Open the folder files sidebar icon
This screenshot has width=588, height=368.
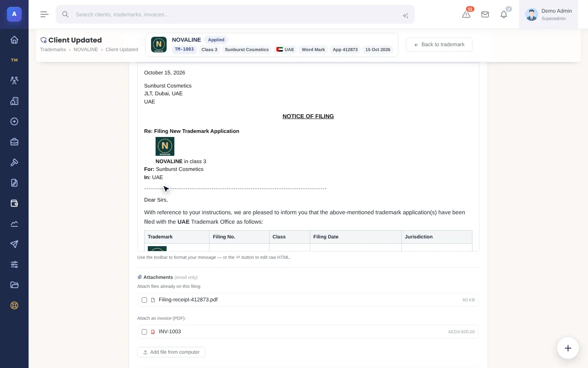tap(14, 285)
